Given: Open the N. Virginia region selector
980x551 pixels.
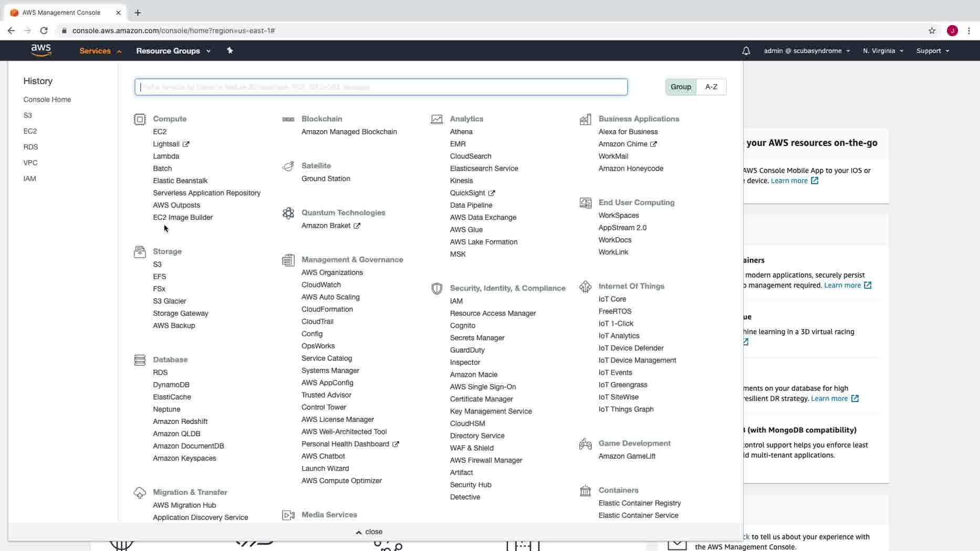Looking at the screenshot, I should click(x=883, y=51).
